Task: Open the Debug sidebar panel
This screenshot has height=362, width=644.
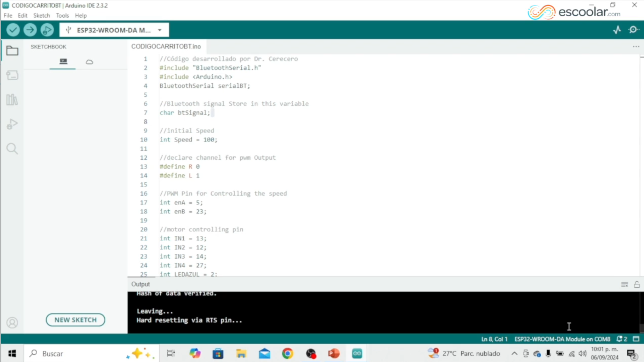Action: (12, 124)
